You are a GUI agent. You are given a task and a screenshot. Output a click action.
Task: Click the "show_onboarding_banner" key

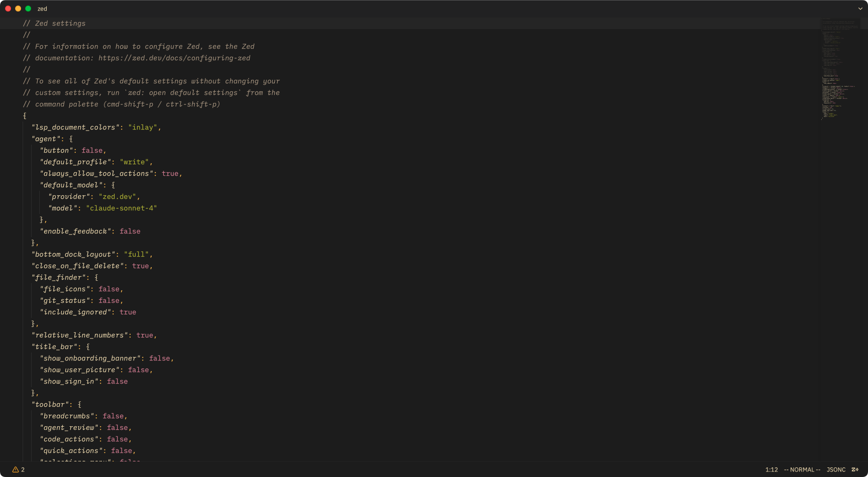[x=90, y=359]
